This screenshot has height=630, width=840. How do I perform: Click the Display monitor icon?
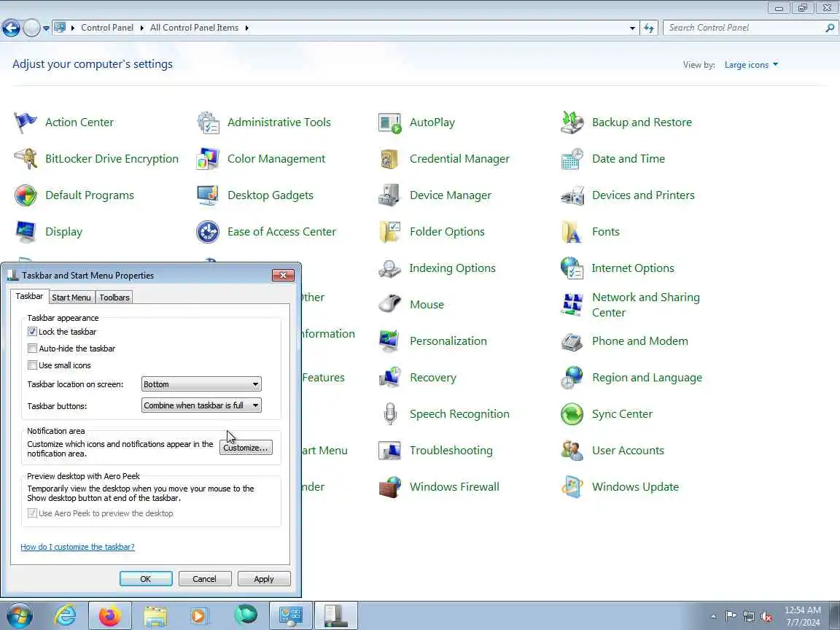(x=26, y=232)
